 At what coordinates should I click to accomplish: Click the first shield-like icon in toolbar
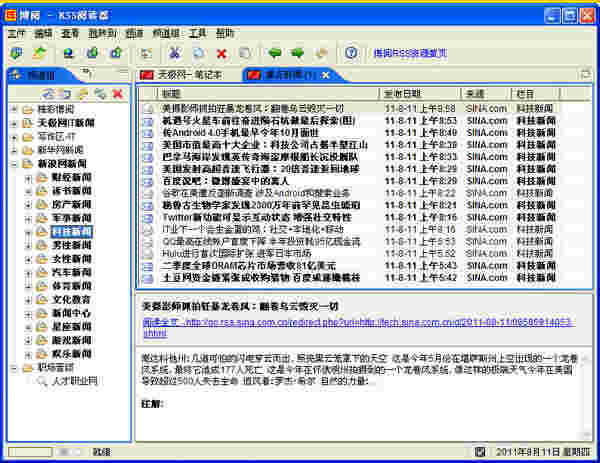point(16,53)
